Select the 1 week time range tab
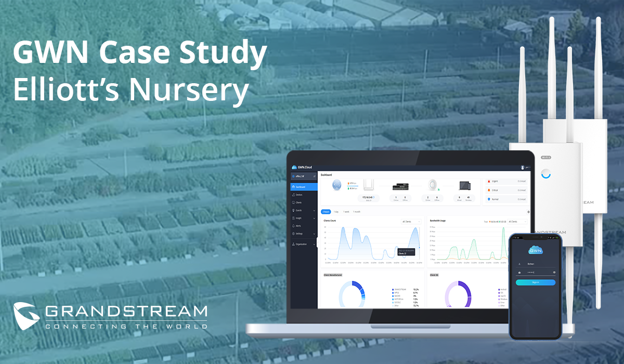Viewport: 624px width, 364px height. tap(346, 212)
